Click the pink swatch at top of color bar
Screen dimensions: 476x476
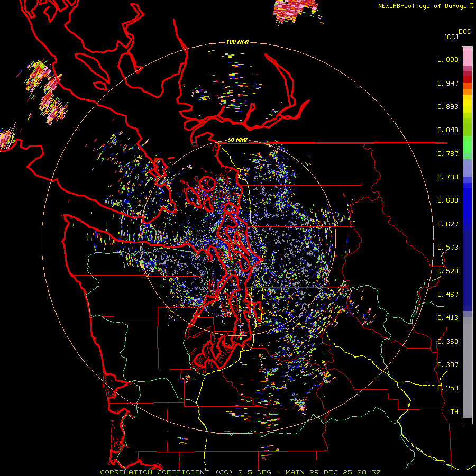point(467,56)
